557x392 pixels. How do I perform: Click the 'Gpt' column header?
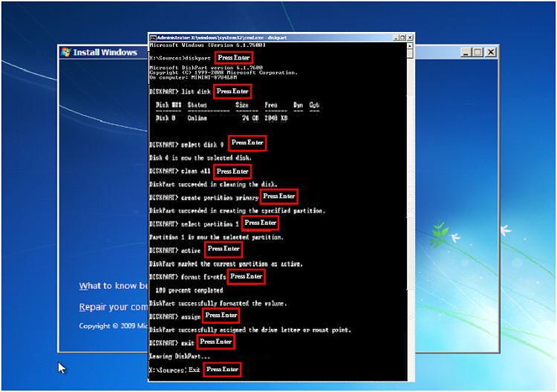pyautogui.click(x=314, y=105)
